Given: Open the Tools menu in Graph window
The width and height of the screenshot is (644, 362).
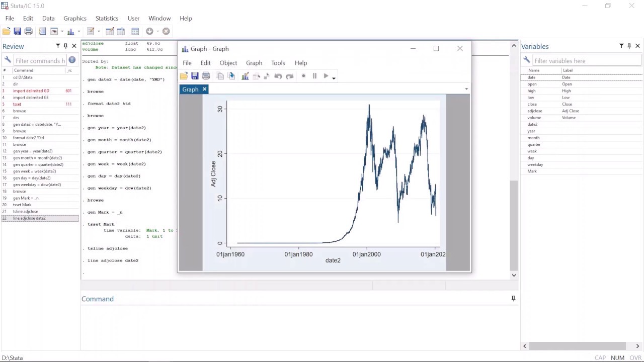Looking at the screenshot, I should 278,63.
